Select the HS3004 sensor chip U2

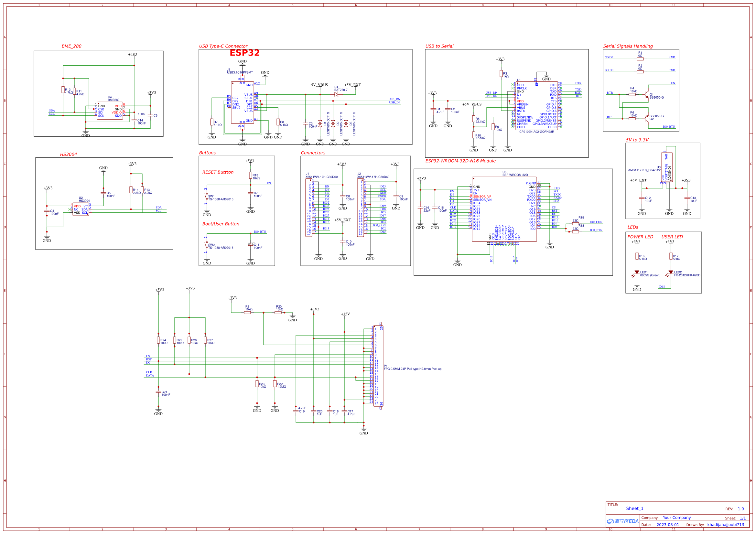tap(80, 209)
